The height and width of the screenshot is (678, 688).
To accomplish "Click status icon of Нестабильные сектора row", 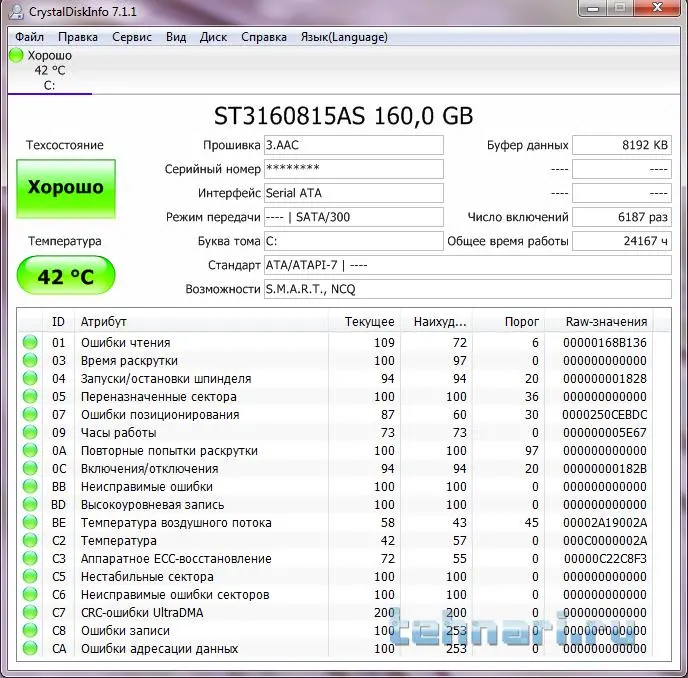I will tap(30, 577).
